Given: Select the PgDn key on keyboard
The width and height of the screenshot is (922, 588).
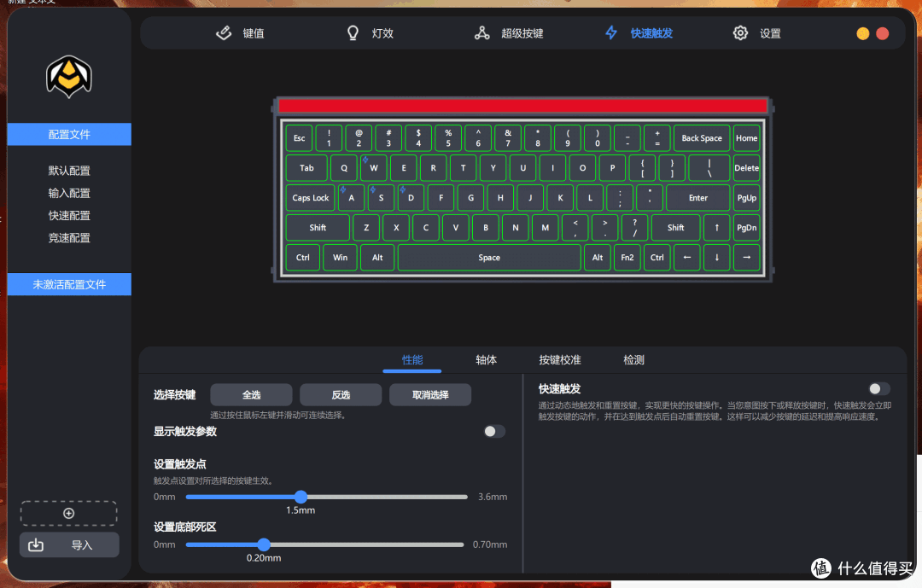Looking at the screenshot, I should point(747,228).
